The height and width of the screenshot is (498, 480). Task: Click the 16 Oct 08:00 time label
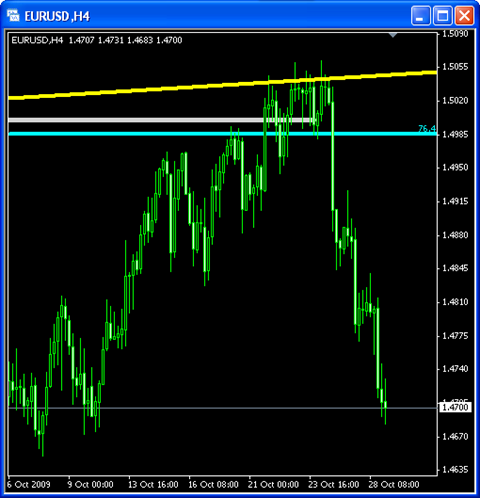(x=213, y=485)
